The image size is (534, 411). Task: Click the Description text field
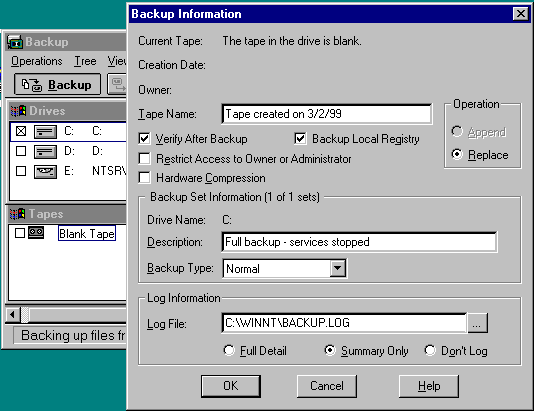tap(359, 242)
